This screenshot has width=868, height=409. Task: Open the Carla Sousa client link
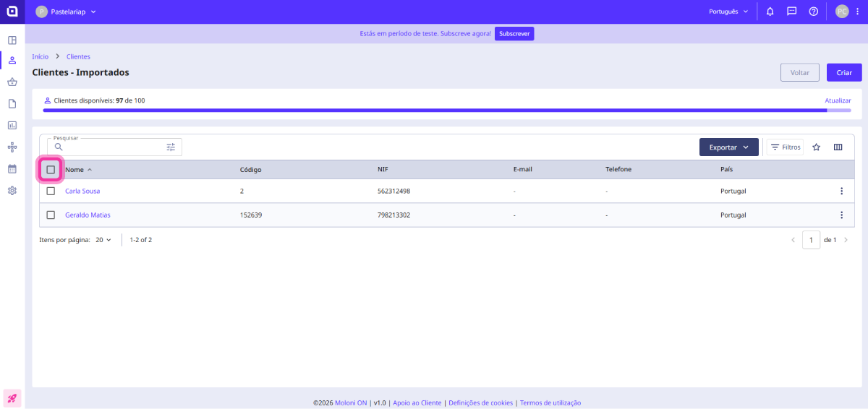tap(82, 191)
